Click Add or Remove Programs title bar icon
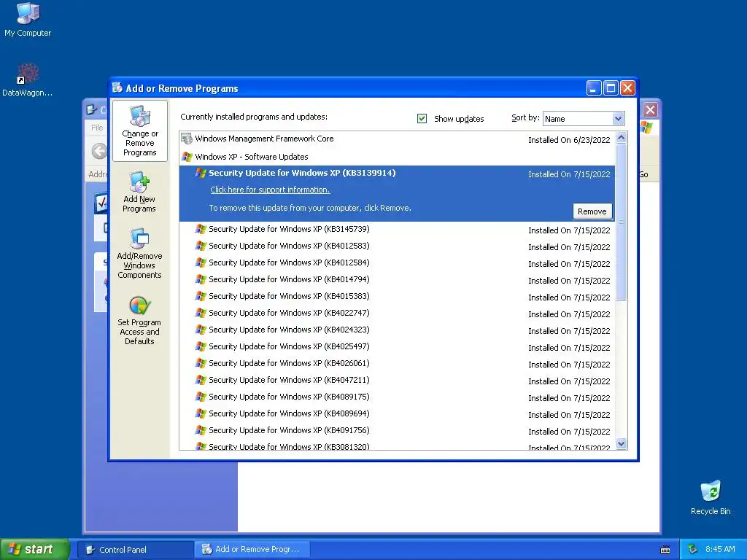 pyautogui.click(x=117, y=87)
